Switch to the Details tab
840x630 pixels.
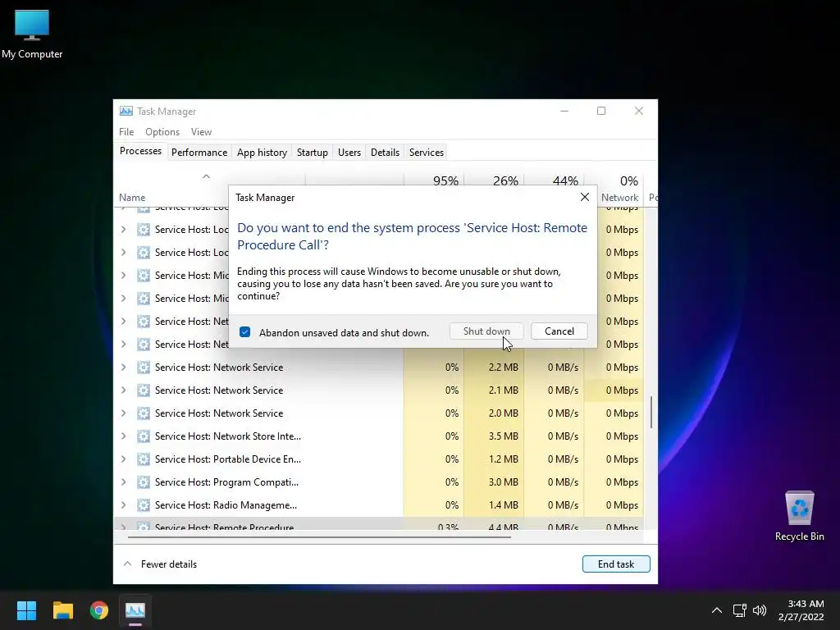tap(386, 152)
